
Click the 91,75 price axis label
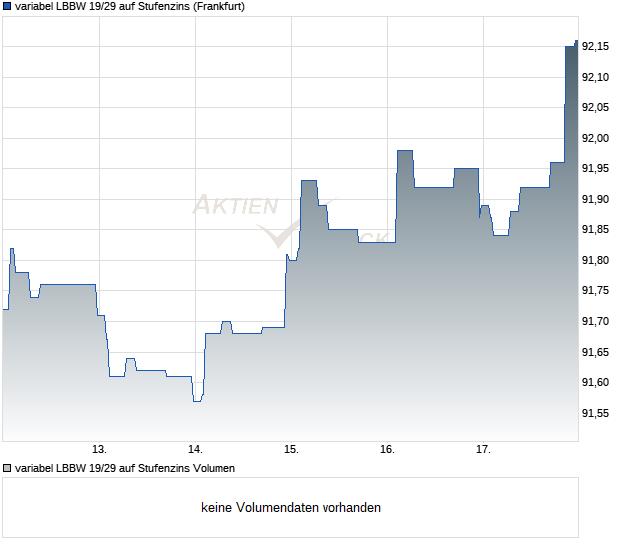pyautogui.click(x=595, y=291)
